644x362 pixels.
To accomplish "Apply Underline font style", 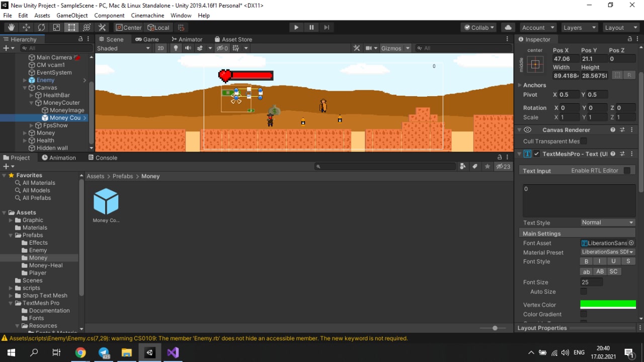I will pyautogui.click(x=613, y=261).
